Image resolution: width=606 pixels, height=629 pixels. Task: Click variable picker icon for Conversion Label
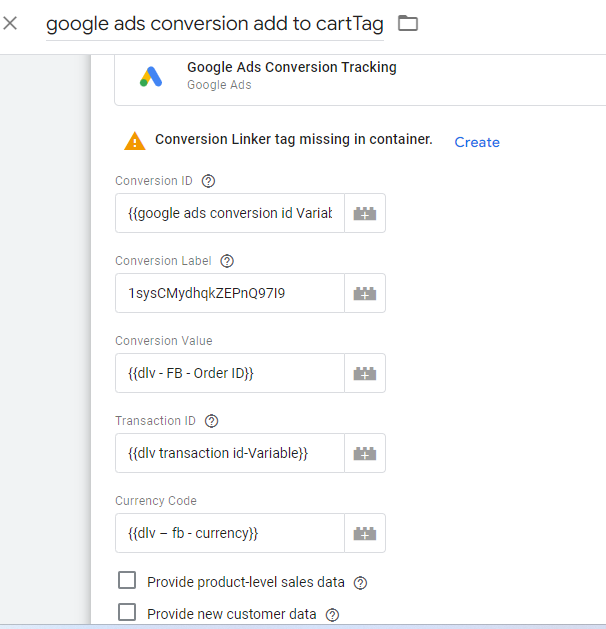[x=365, y=293]
